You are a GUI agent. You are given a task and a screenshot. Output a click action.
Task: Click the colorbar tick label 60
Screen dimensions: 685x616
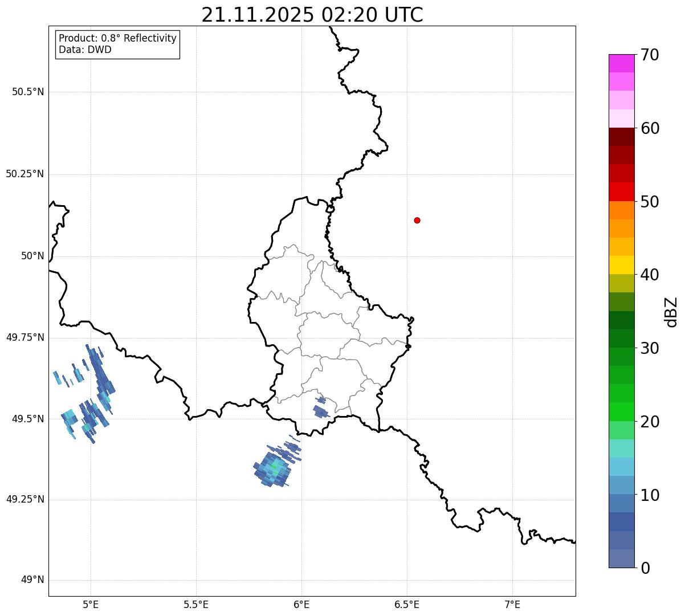tap(650, 129)
